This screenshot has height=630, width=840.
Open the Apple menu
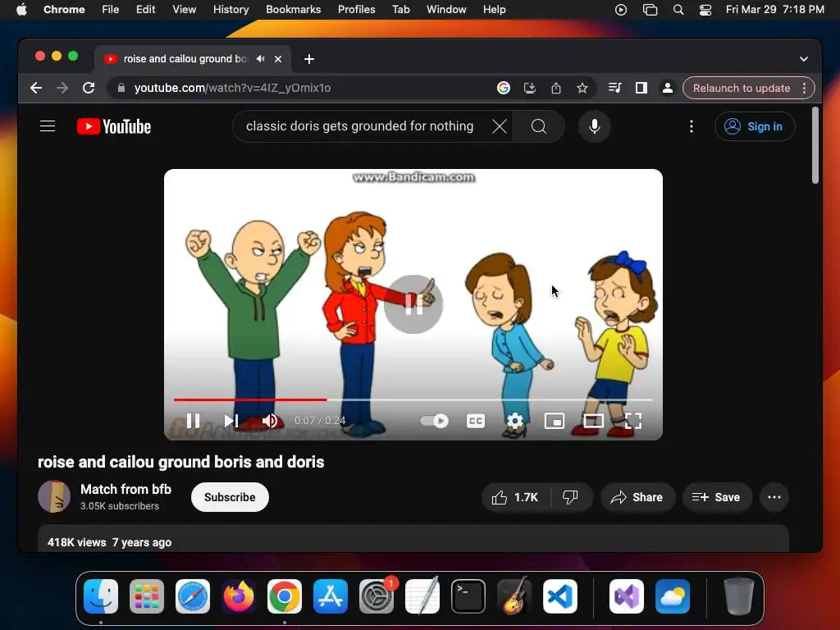click(x=21, y=10)
